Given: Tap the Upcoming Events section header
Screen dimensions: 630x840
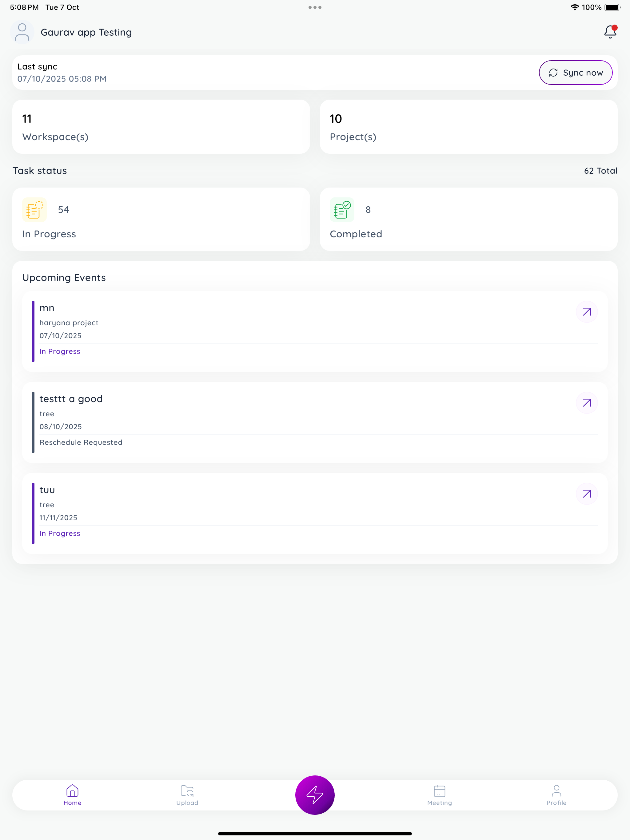Looking at the screenshot, I should (x=64, y=278).
